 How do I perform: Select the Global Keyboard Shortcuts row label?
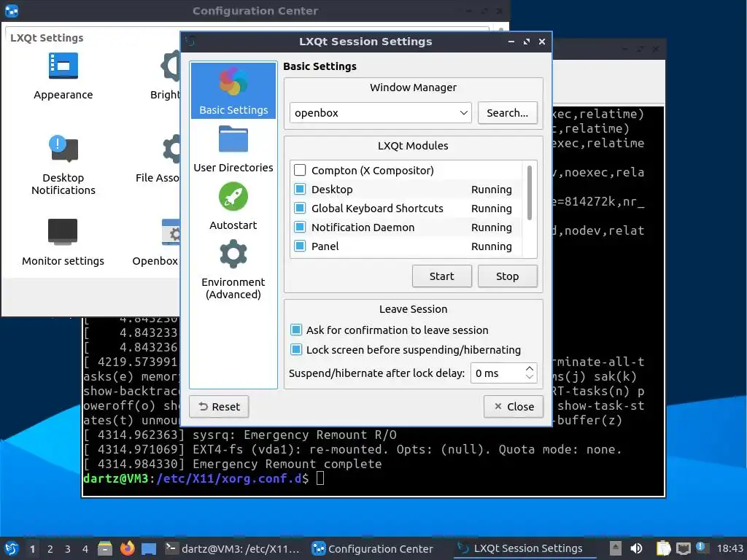377,209
